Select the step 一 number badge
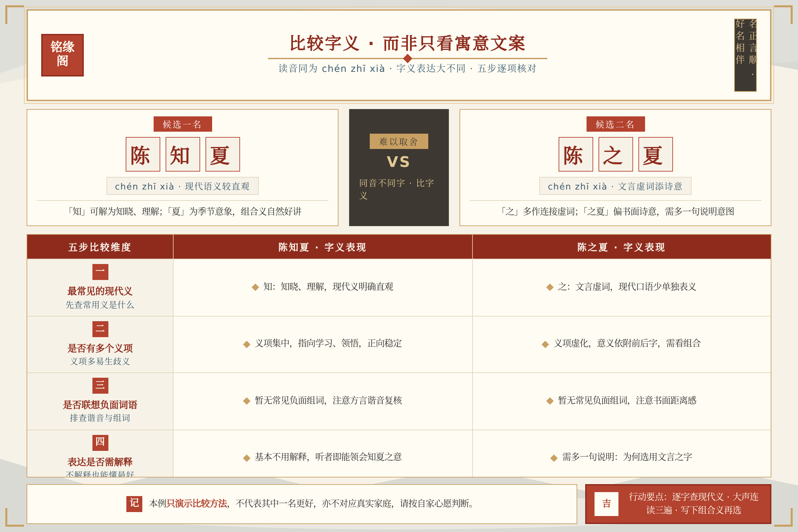 click(x=100, y=272)
